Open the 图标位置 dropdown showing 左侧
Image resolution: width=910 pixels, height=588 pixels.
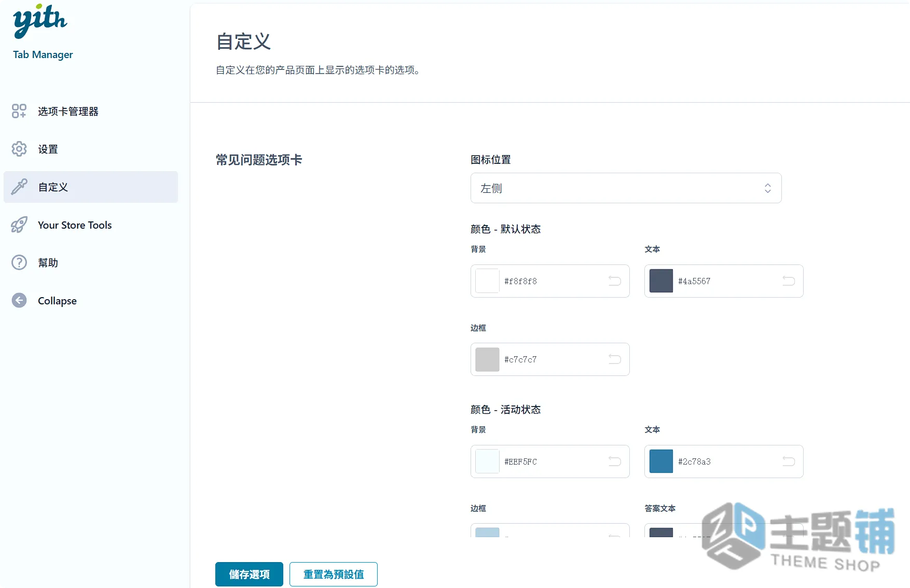click(x=626, y=188)
